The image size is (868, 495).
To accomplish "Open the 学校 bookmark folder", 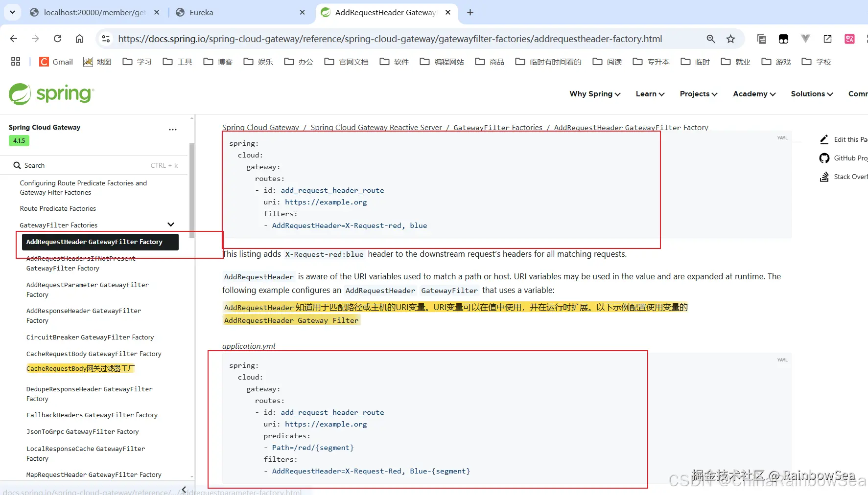I will point(817,62).
